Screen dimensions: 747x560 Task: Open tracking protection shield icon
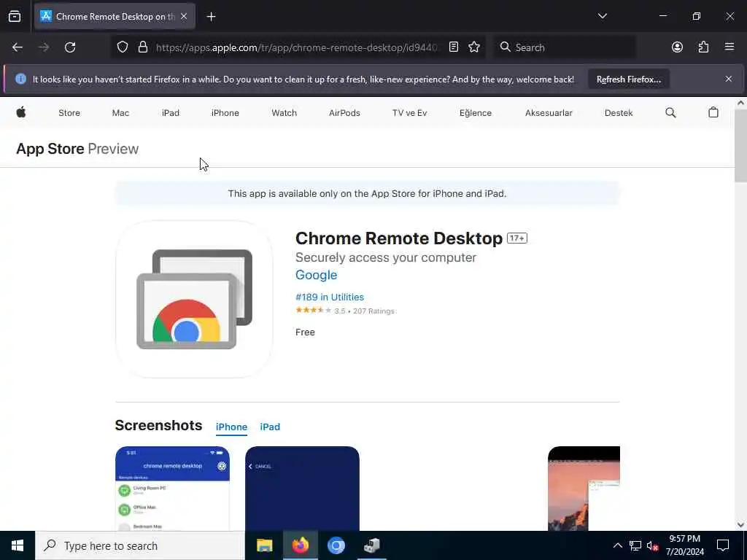coord(123,47)
